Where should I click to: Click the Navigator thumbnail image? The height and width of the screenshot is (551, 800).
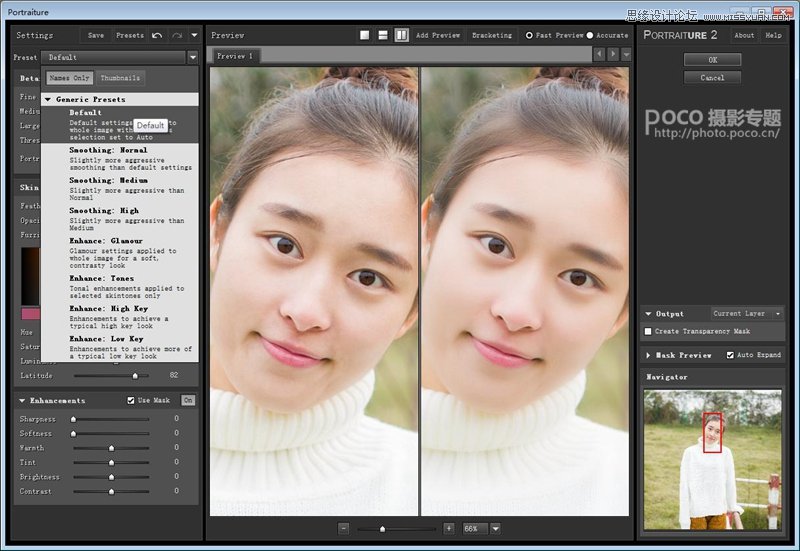point(711,459)
